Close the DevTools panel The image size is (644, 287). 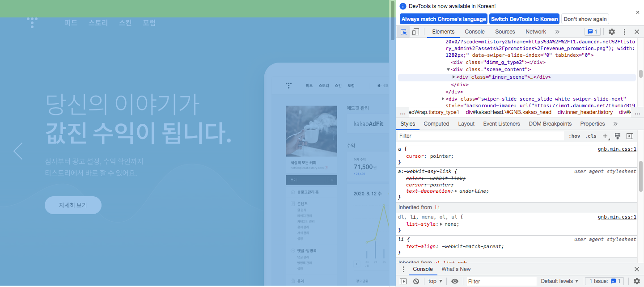[637, 32]
